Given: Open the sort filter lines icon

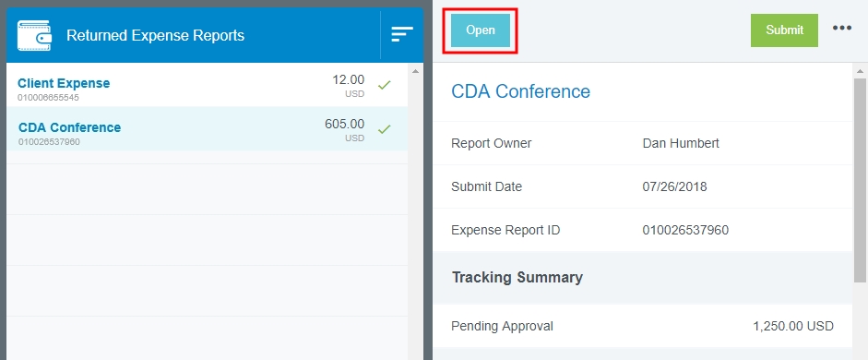Looking at the screenshot, I should pyautogui.click(x=402, y=34).
